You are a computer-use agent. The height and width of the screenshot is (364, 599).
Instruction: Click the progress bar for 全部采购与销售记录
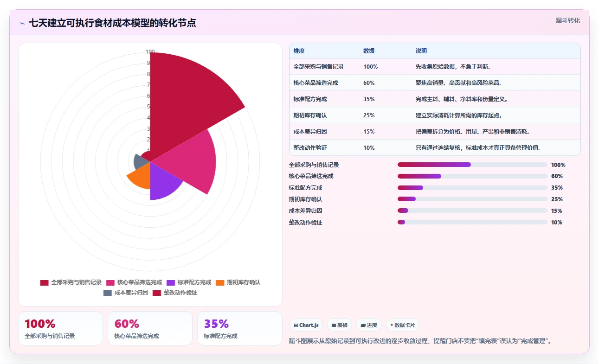tap(472, 165)
